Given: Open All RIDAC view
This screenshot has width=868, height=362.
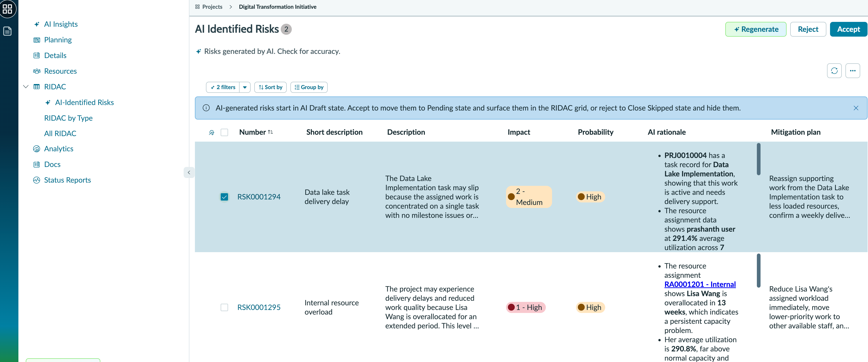Looking at the screenshot, I should pyautogui.click(x=60, y=134).
